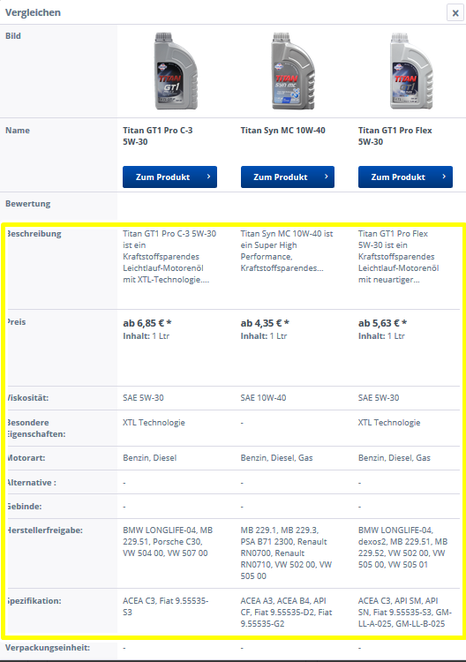Screen dimensions: 466x662
Task: Click the Preis row label
Action: tap(16, 322)
